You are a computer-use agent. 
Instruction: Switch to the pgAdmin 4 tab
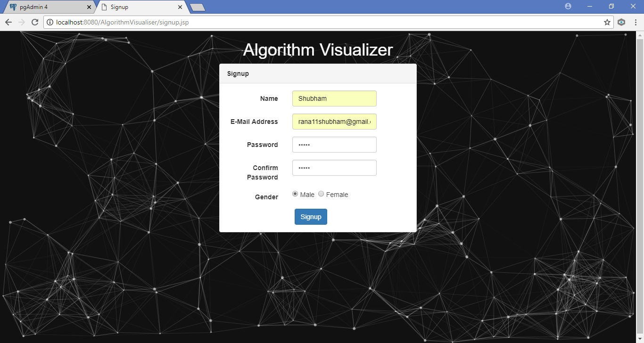(x=49, y=7)
